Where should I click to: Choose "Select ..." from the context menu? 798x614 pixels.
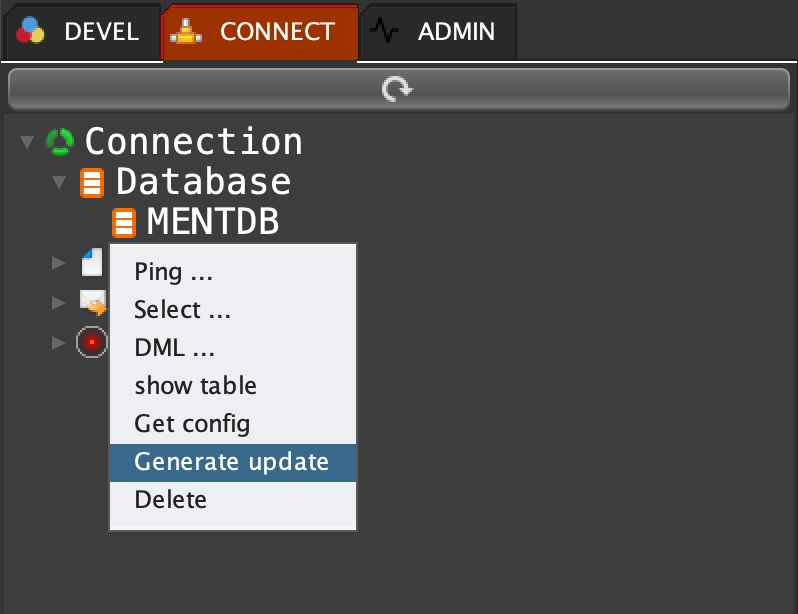pyautogui.click(x=183, y=310)
